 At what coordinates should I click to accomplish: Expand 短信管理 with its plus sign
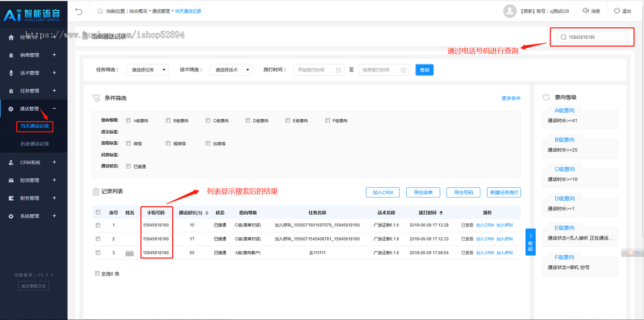(x=54, y=180)
